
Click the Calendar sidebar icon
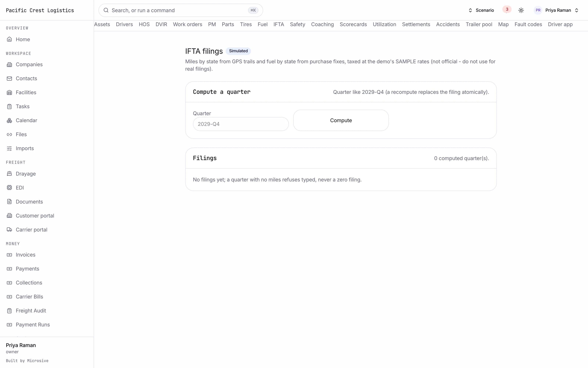point(9,121)
